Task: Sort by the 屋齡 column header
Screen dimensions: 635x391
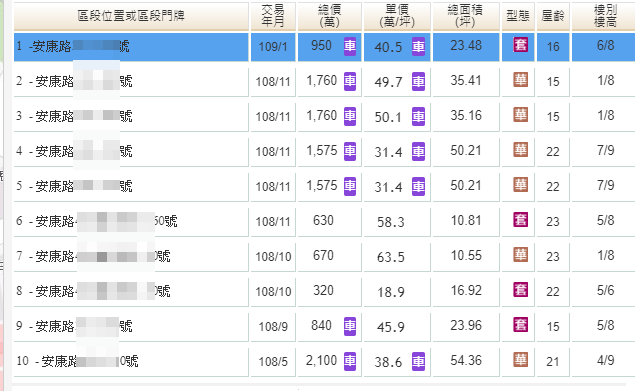Action: coord(553,16)
